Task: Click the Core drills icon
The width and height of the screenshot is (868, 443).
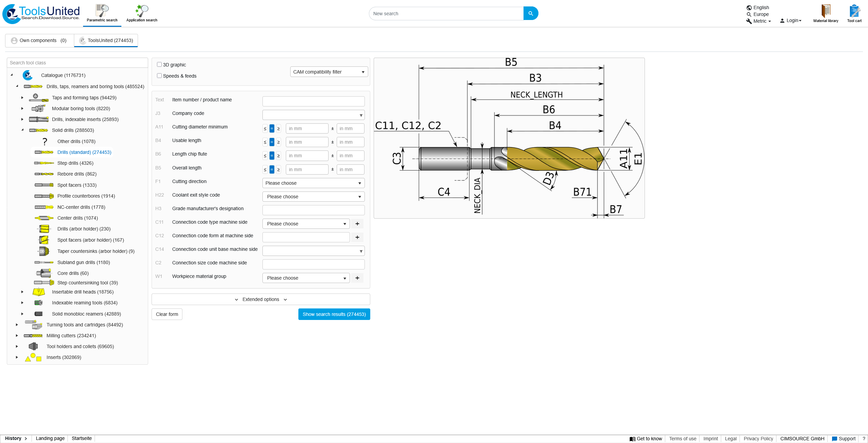Action: (44, 273)
